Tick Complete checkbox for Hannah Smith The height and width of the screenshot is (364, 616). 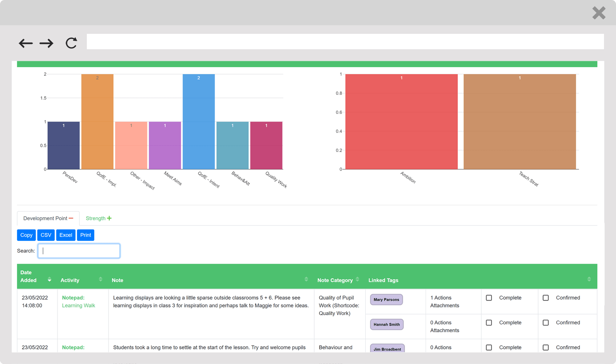point(489,323)
